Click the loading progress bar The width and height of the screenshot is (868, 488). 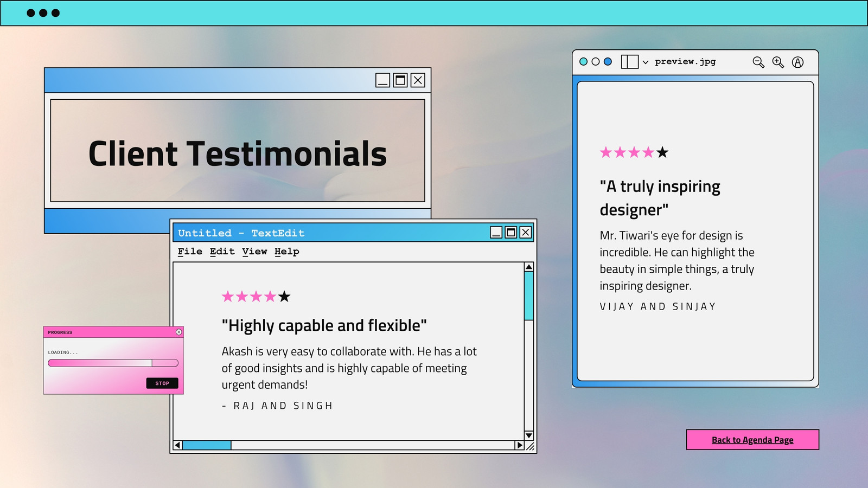113,363
